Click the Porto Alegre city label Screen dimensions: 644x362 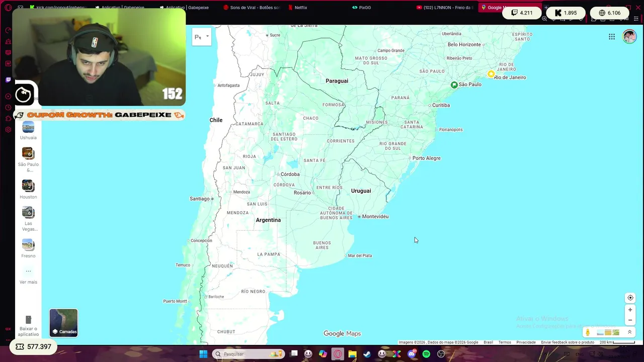click(426, 158)
